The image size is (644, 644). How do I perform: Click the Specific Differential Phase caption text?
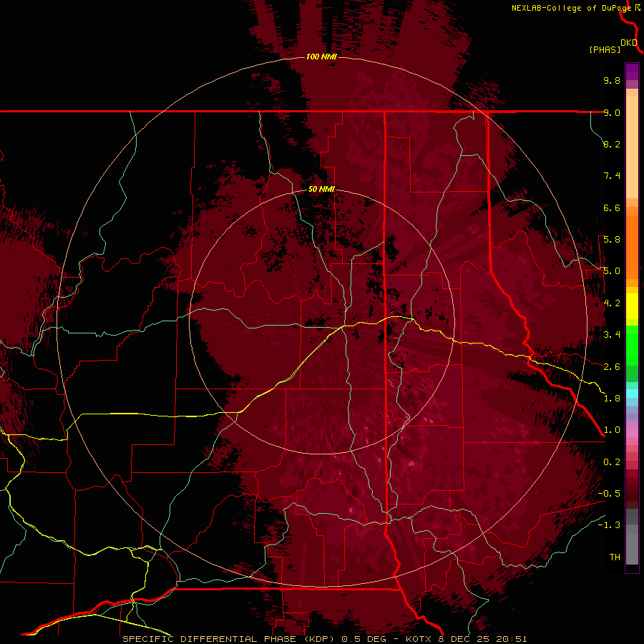tap(324, 639)
